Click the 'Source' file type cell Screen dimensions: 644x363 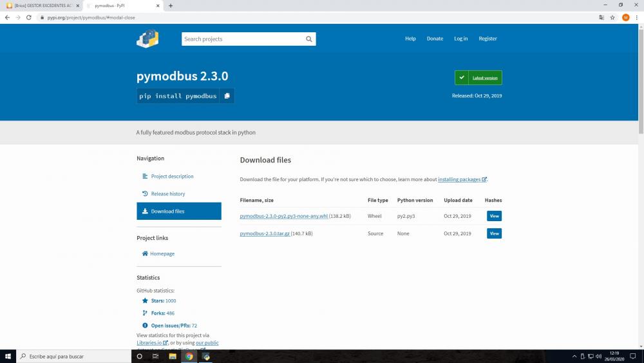[x=375, y=233]
